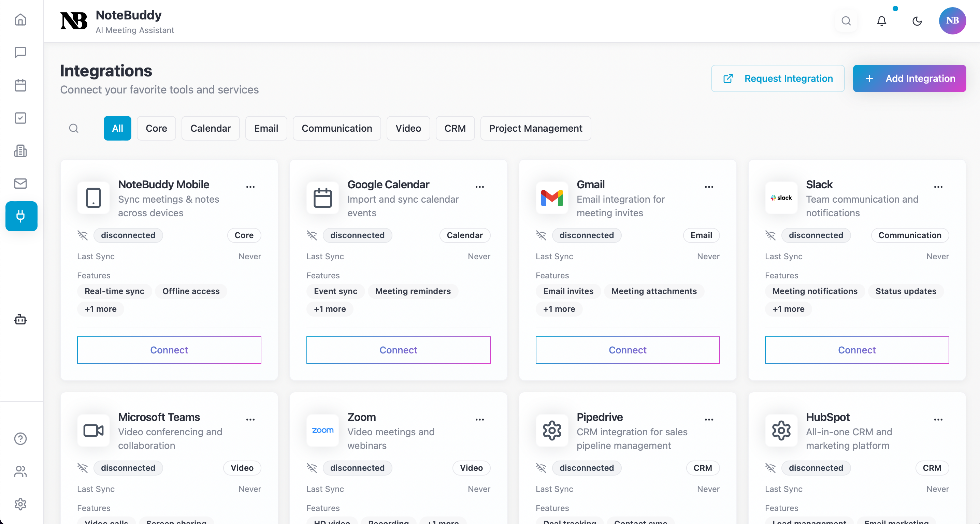The image size is (980, 524).
Task: Open the Chat section from the sidebar
Action: tap(20, 53)
